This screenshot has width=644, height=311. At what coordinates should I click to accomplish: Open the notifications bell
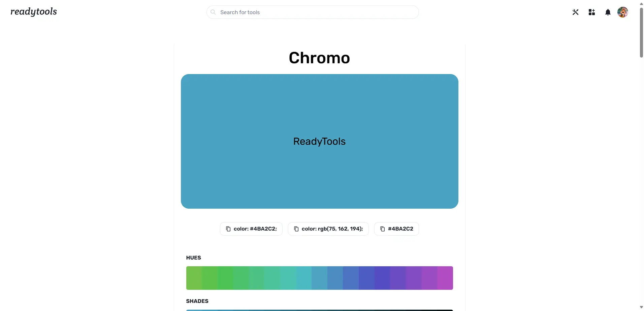pos(608,12)
